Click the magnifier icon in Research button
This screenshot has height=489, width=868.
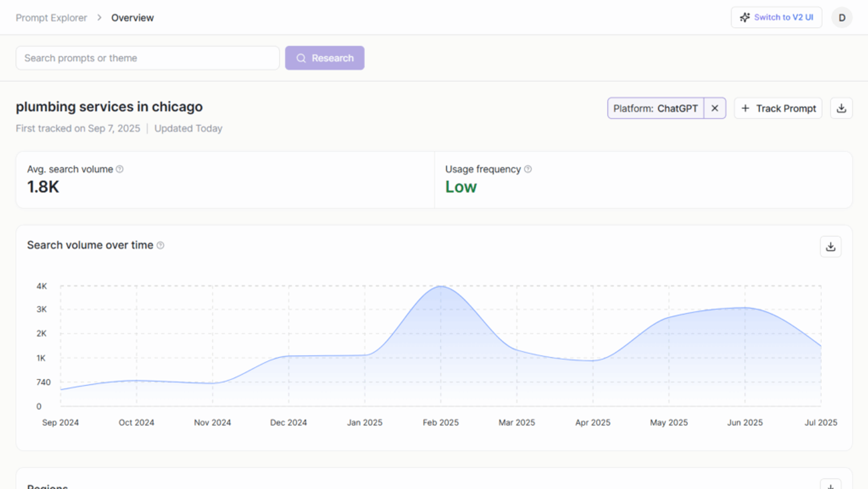[301, 58]
